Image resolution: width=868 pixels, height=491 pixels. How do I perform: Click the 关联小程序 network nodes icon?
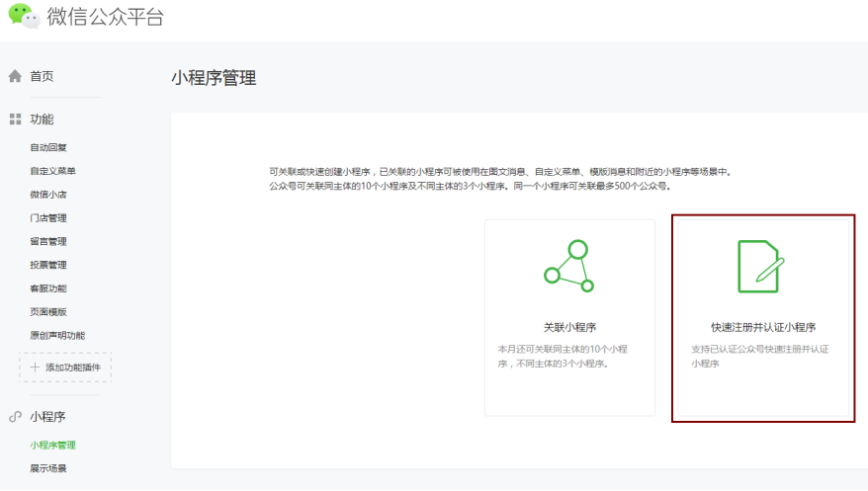[568, 266]
